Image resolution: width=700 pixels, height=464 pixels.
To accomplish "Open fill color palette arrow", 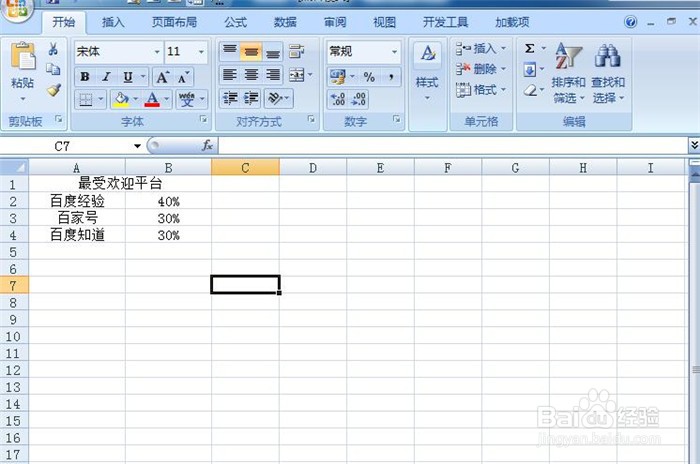I will (136, 100).
